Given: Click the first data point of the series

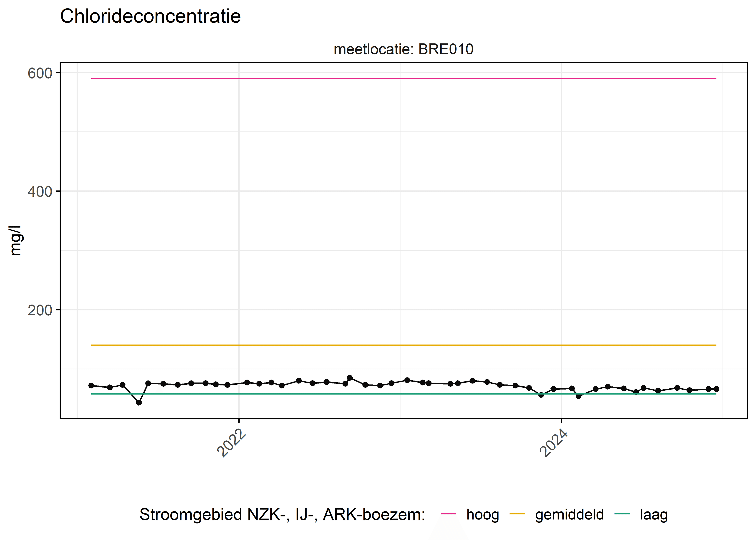Looking at the screenshot, I should [91, 386].
